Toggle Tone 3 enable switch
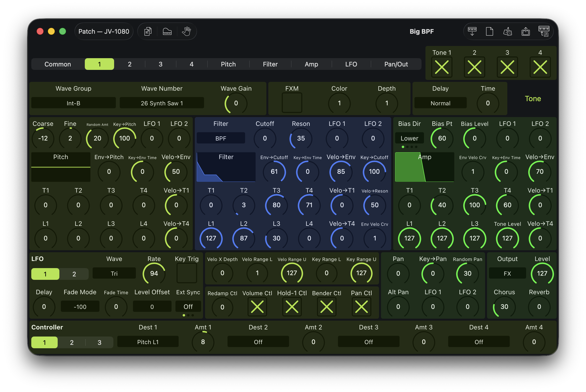The width and height of the screenshot is (586, 392). coord(507,67)
